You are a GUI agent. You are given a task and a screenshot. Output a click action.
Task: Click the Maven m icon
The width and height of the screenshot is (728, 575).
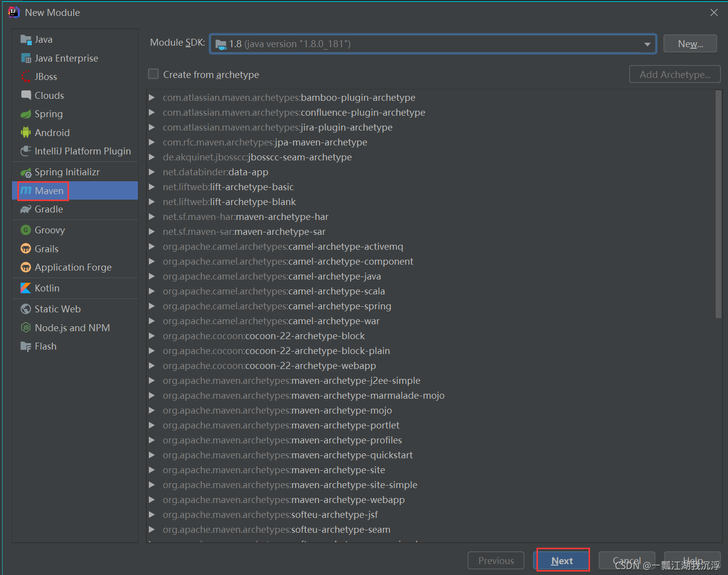[x=26, y=191]
